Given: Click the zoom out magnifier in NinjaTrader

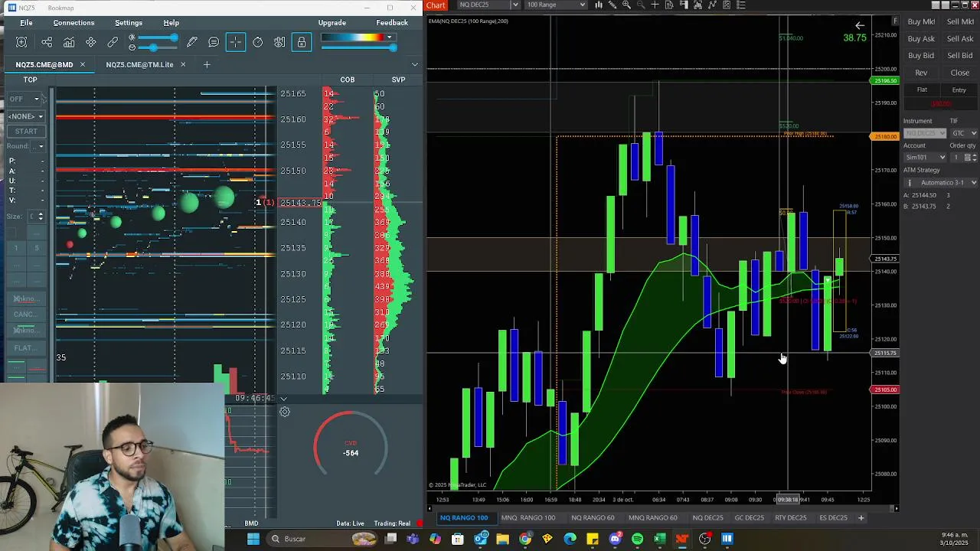Looking at the screenshot, I should click(641, 5).
